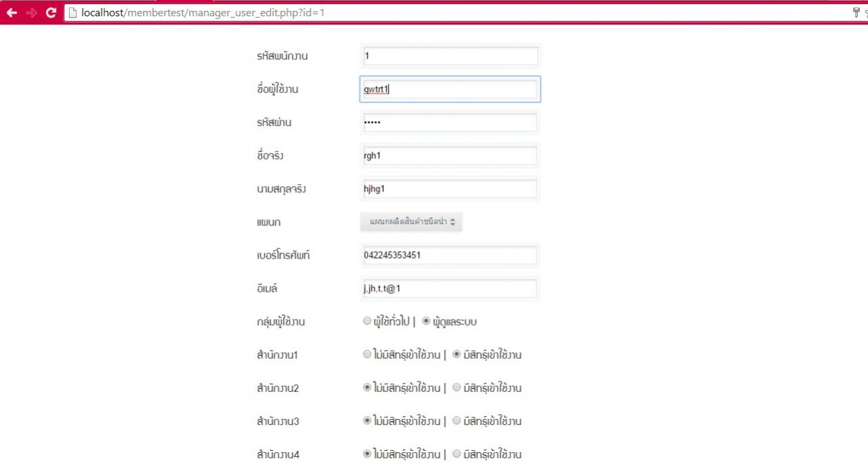Click the สำนักงาน3 label text
Image resolution: width=868 pixels, height=463 pixels.
coord(278,421)
